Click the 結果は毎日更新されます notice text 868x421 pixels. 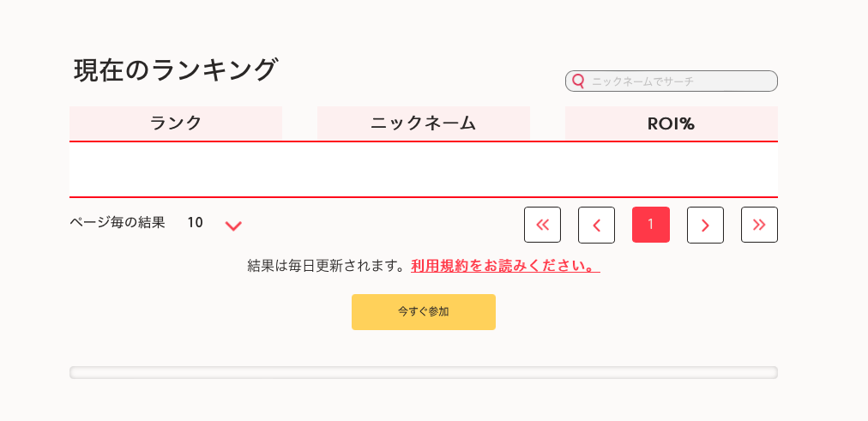pyautogui.click(x=326, y=266)
